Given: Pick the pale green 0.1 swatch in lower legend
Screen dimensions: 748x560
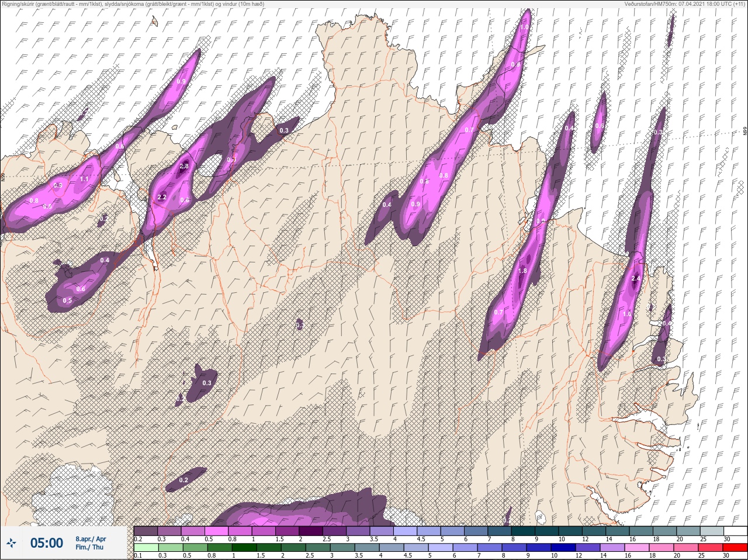Looking at the screenshot, I should pos(146,548).
